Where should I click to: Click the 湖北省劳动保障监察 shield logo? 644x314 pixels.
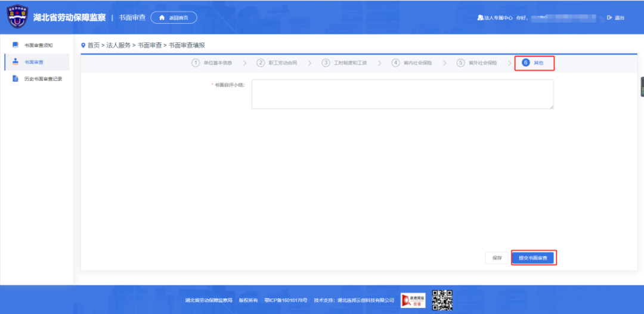17,17
